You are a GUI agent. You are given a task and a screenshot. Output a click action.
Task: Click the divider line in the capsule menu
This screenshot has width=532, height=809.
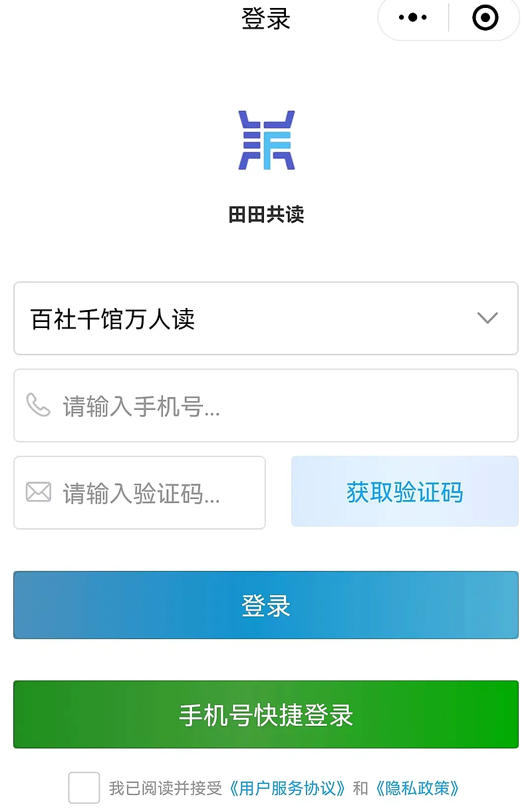[x=449, y=18]
